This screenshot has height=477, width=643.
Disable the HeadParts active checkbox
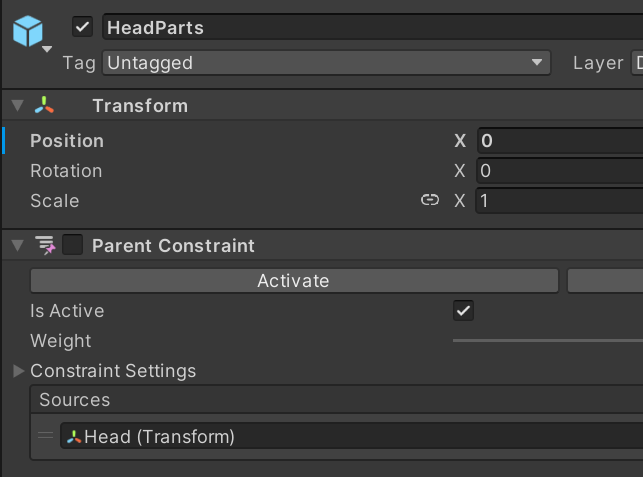click(83, 27)
